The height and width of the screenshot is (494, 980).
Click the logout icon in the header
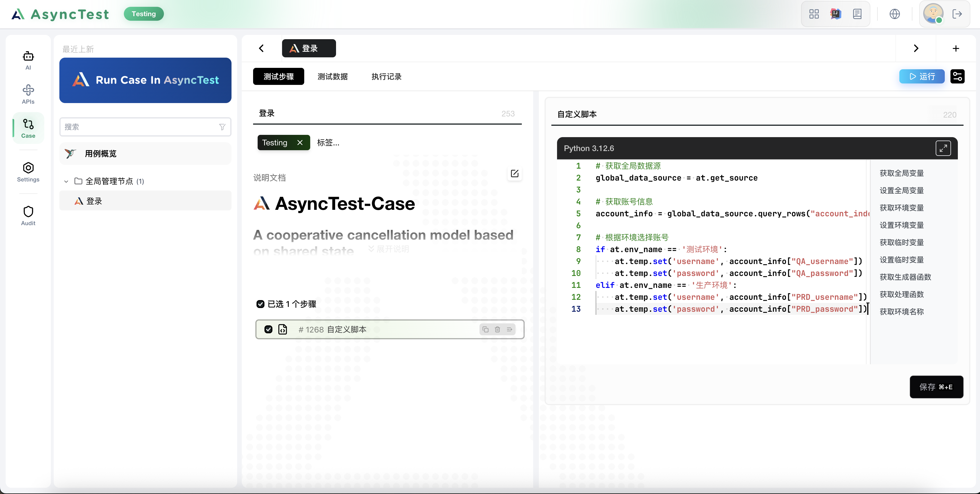point(957,14)
